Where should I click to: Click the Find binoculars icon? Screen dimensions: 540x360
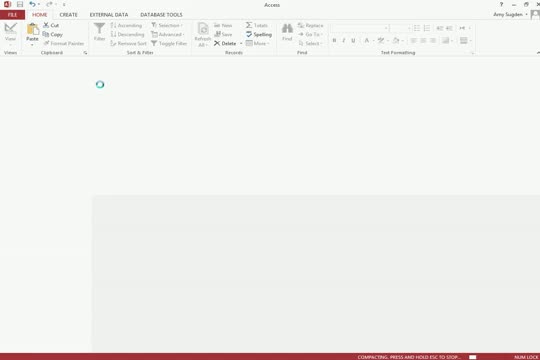click(x=287, y=28)
